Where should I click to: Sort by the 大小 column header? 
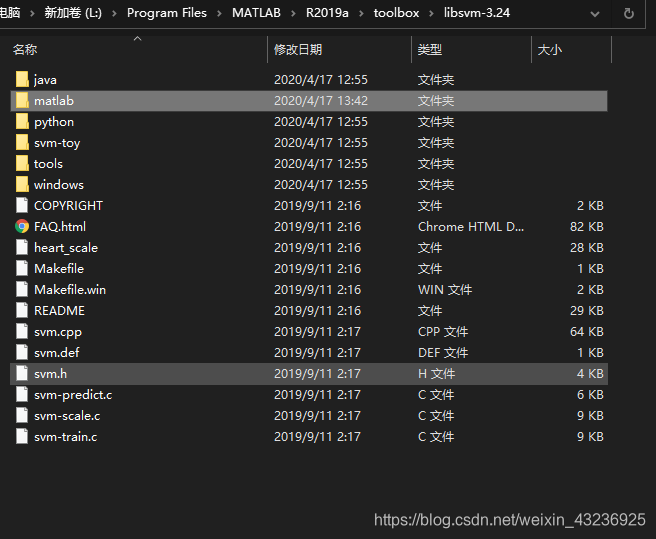(550, 50)
